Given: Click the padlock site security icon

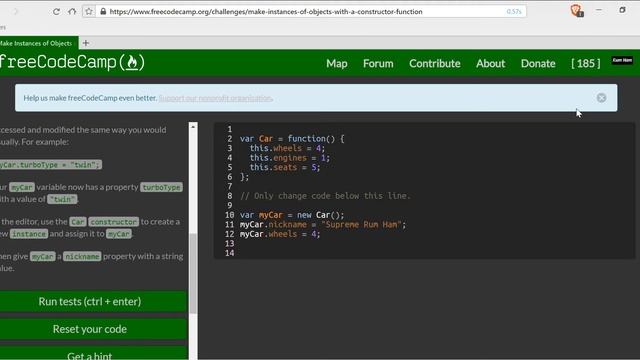Looking at the screenshot, I should point(103,11).
